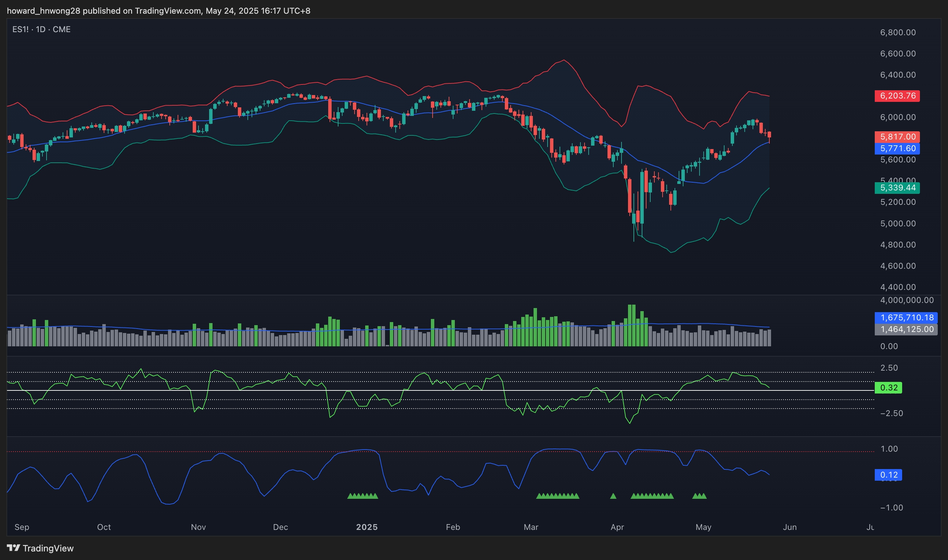Image resolution: width=948 pixels, height=560 pixels.
Task: Click the −2.50 oscillator scale label
Action: pos(891,413)
